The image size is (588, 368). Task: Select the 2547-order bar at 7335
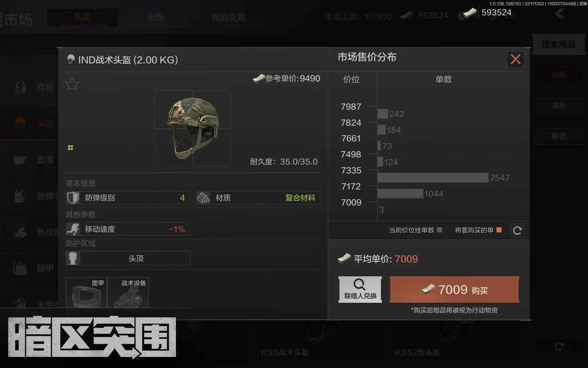pos(433,178)
